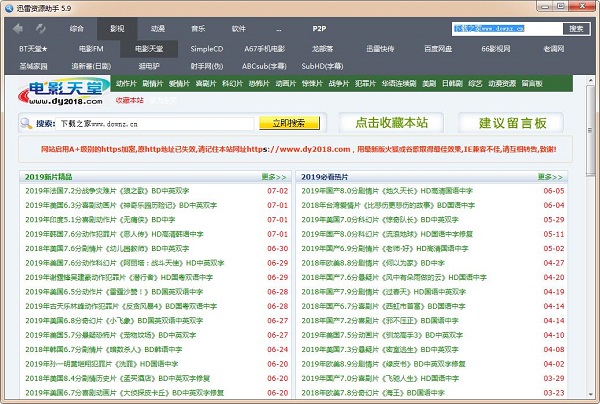Image resolution: width=600 pixels, height=404 pixels.
Task: Click the 点击收藏本站 button
Action: click(x=391, y=123)
